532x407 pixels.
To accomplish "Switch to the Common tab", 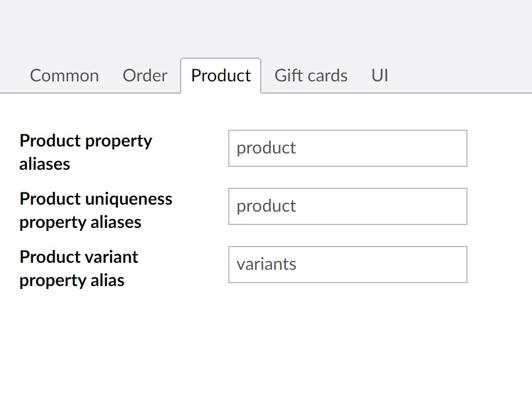I will coord(64,76).
